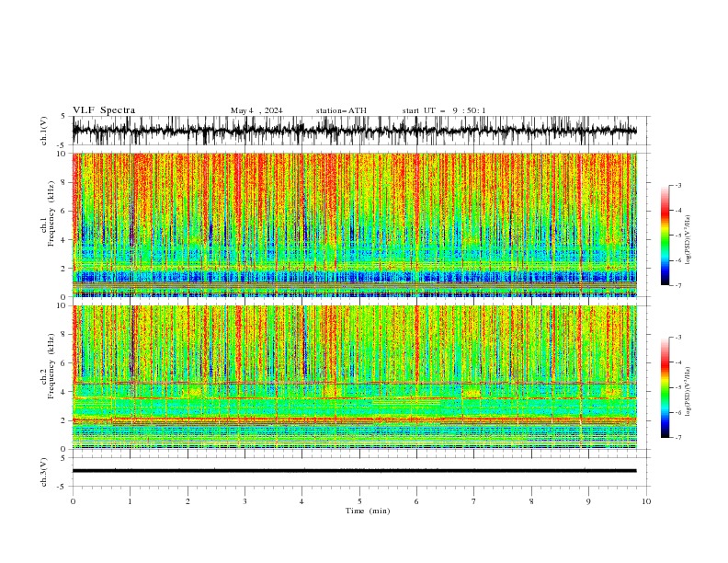The height and width of the screenshot is (563, 728).
Task: Click the "station=ATH" header text
Action: pos(341,110)
